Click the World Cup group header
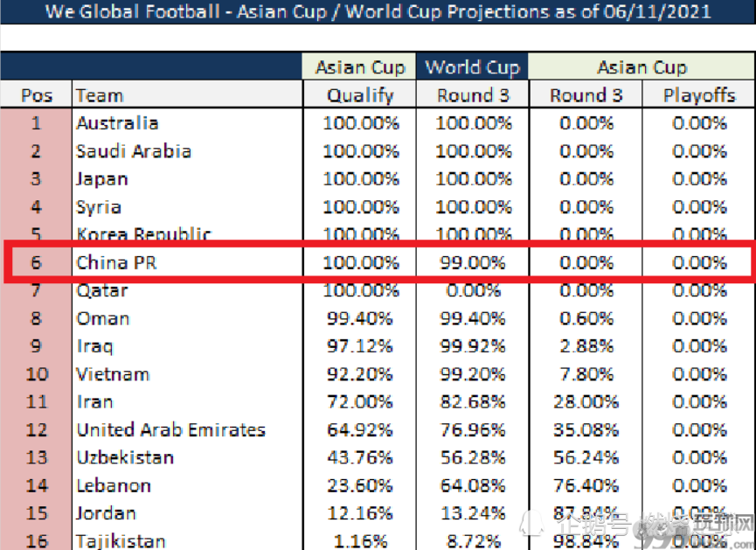The width and height of the screenshot is (756, 550). click(x=472, y=66)
